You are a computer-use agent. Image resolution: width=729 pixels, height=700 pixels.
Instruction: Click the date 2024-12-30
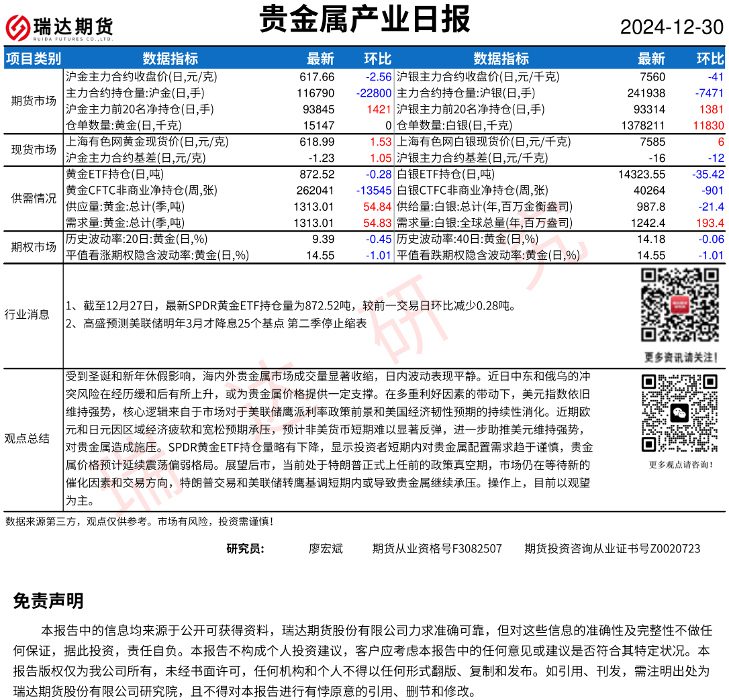coord(672,27)
